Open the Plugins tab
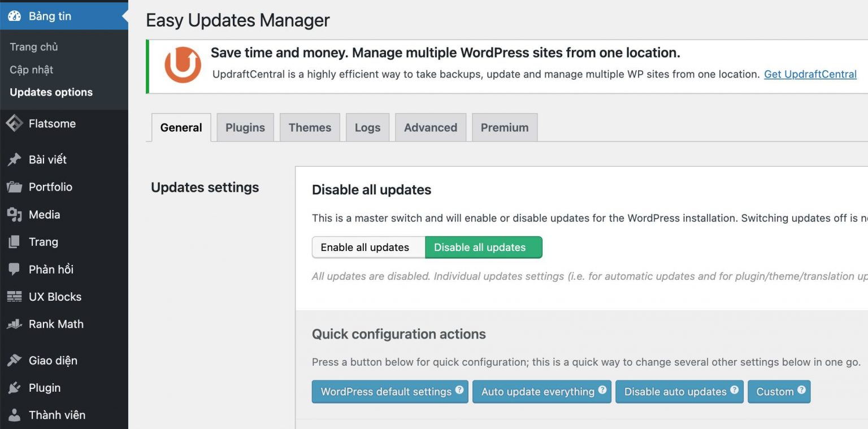The height and width of the screenshot is (429, 868). point(245,128)
